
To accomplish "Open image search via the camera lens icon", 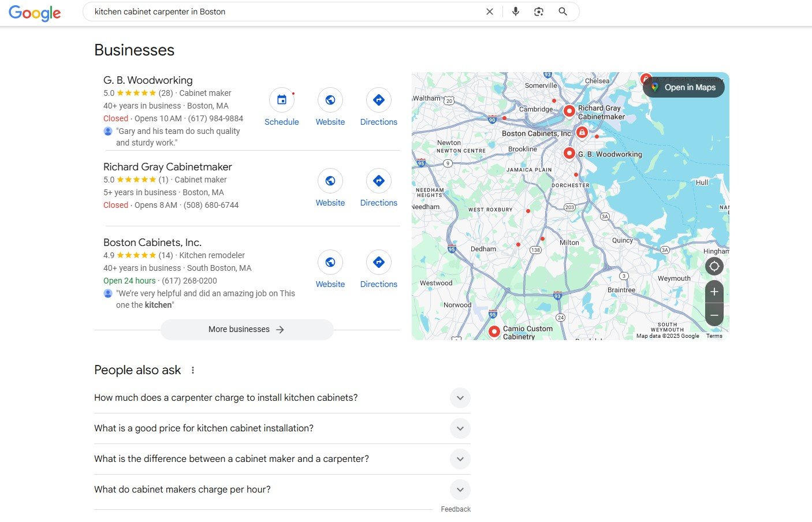I will pos(539,12).
